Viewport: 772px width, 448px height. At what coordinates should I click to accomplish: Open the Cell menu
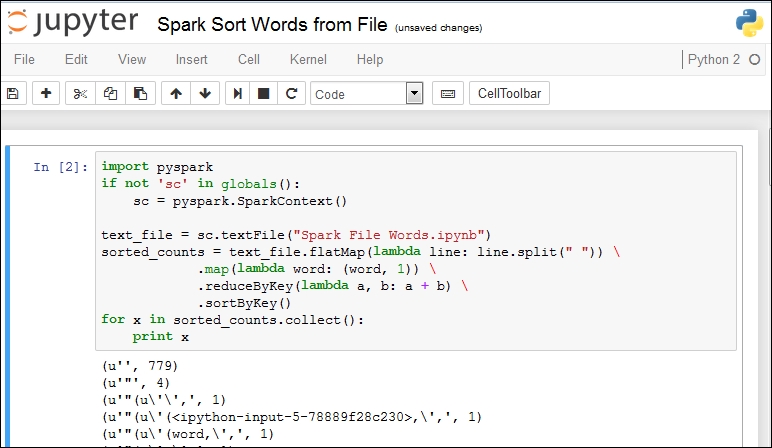coord(249,60)
